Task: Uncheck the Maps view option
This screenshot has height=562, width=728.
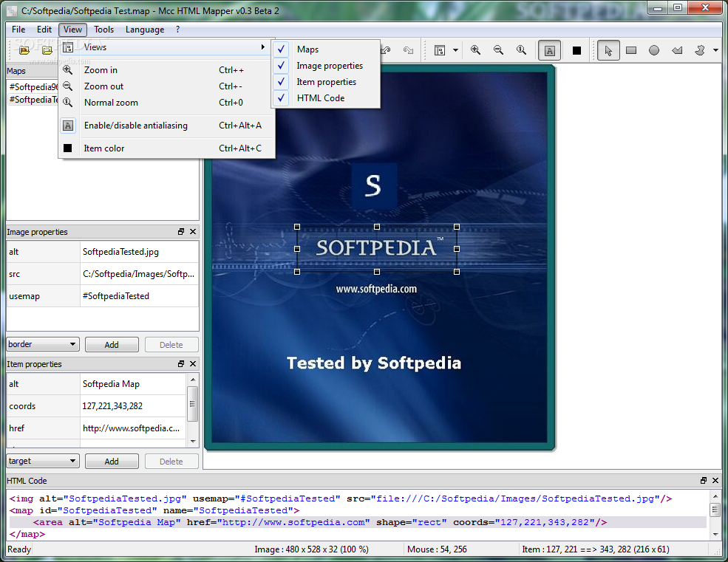Action: point(326,49)
